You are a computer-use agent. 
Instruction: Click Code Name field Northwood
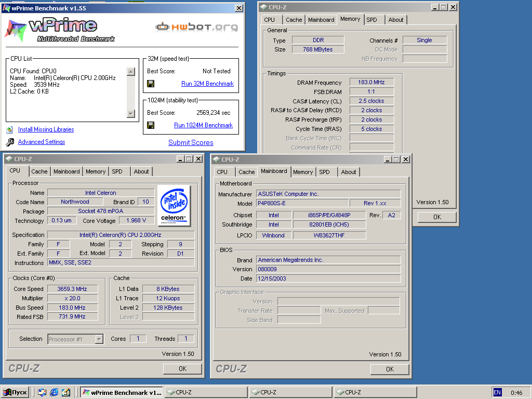click(x=75, y=202)
